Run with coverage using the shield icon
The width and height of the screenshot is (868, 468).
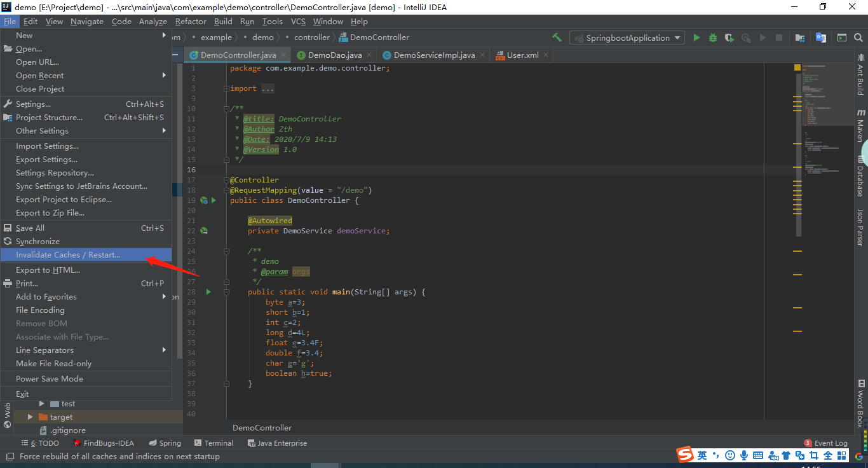[x=729, y=38]
